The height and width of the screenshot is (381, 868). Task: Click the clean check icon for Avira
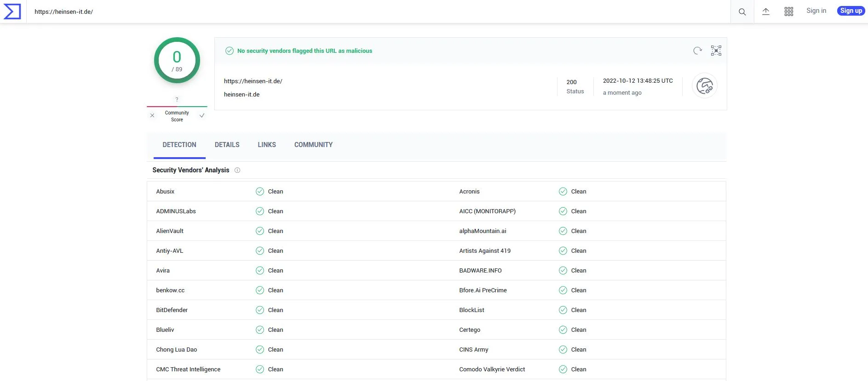[260, 271]
